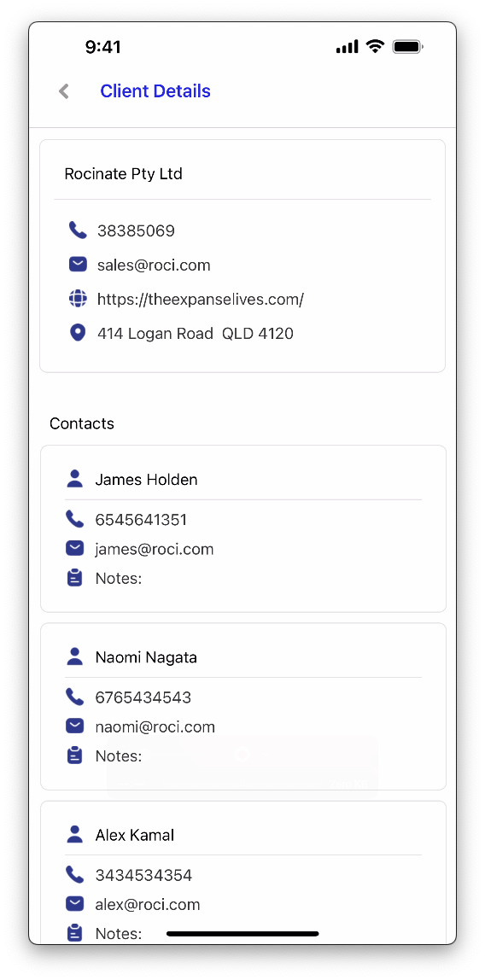Screen dimensions: 485x980
Task: Open the https://theexpanselives.com/ link
Action: coord(201,300)
